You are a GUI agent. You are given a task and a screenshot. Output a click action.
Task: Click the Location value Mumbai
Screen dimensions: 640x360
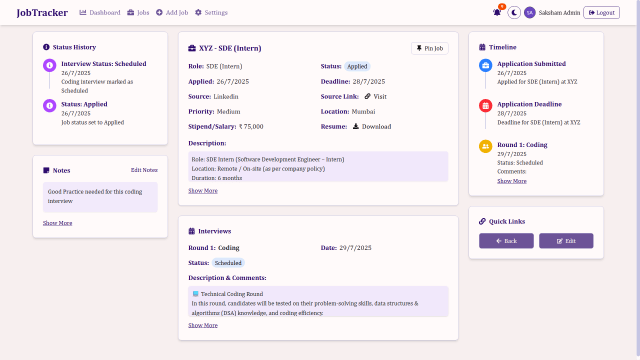[363, 111]
